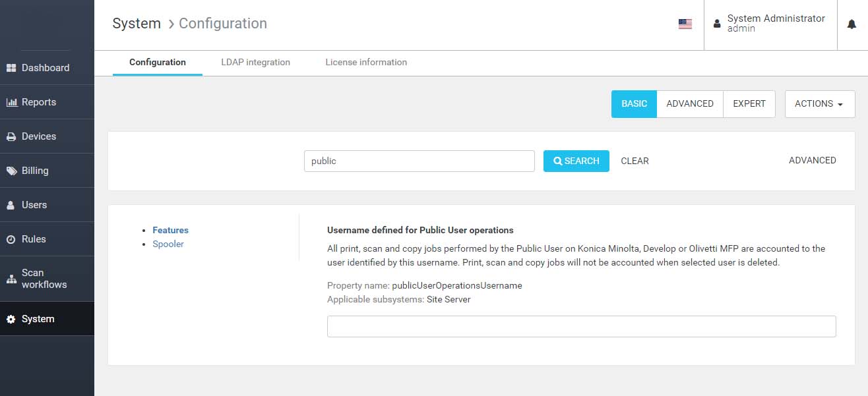The image size is (868, 396).
Task: Open the Scan workflows hierarchy icon
Action: point(11,279)
